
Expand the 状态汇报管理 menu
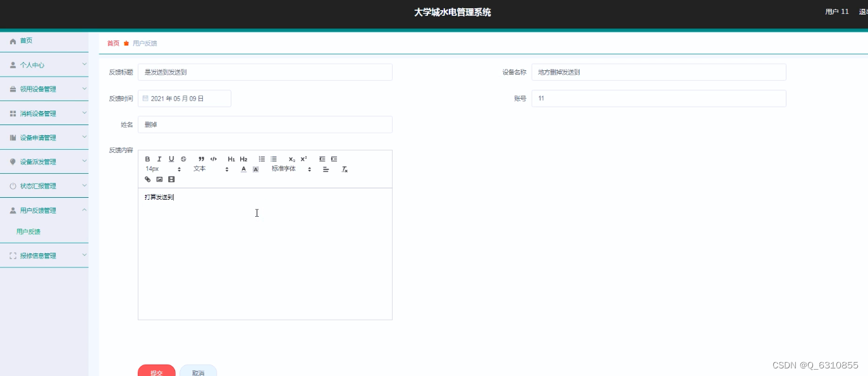(44, 186)
